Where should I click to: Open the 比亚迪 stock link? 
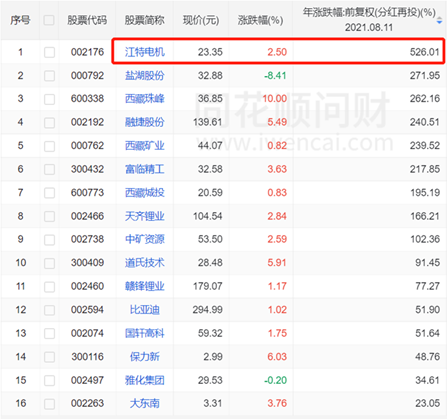[x=145, y=310]
